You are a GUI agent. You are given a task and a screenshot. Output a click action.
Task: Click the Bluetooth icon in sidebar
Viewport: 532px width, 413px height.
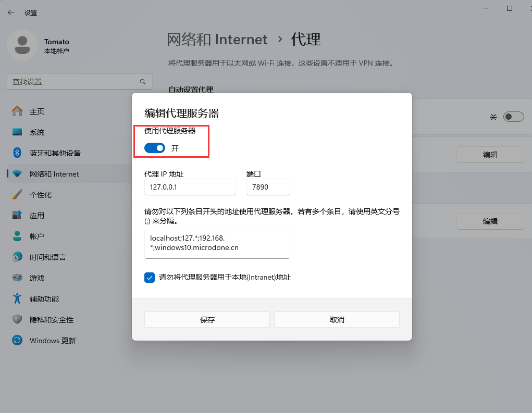[x=17, y=153]
